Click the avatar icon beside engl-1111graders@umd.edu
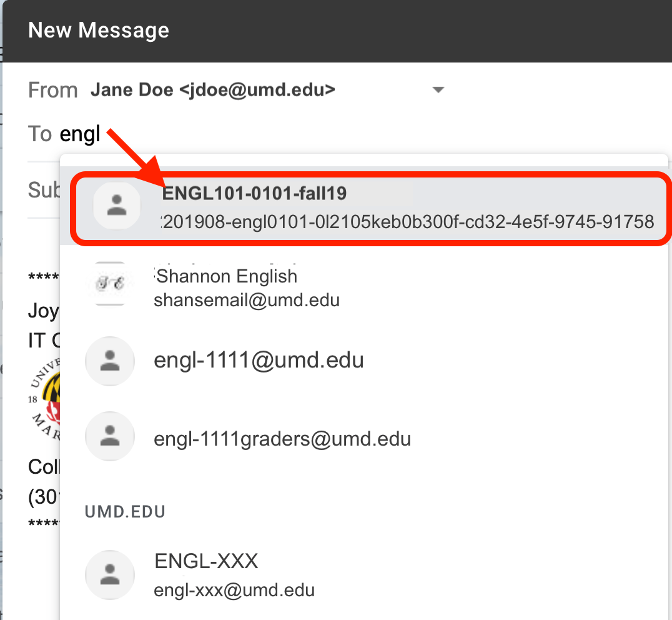Screen dimensions: 672x620 pyautogui.click(x=110, y=436)
